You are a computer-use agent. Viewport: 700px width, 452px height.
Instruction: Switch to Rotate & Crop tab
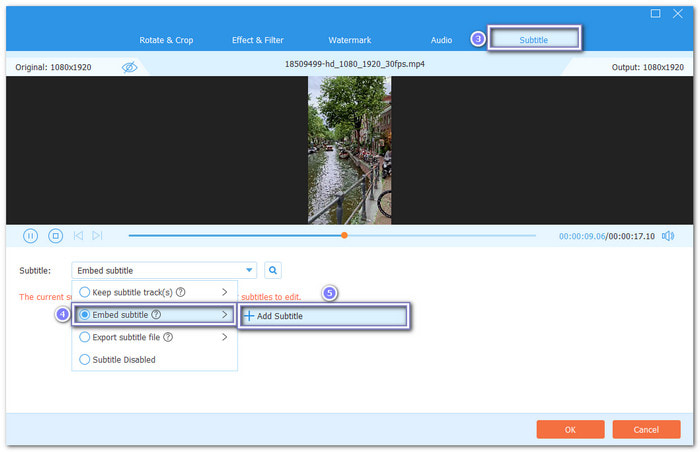(166, 40)
